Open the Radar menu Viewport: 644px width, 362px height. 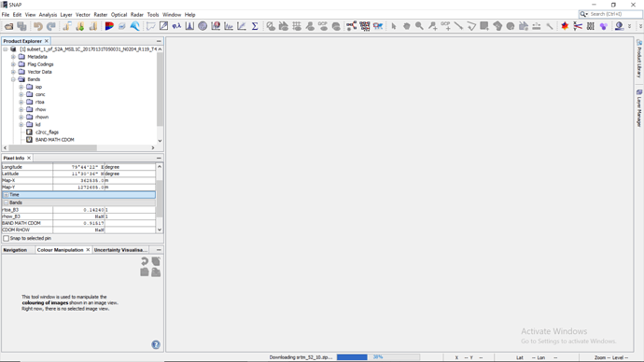(137, 14)
